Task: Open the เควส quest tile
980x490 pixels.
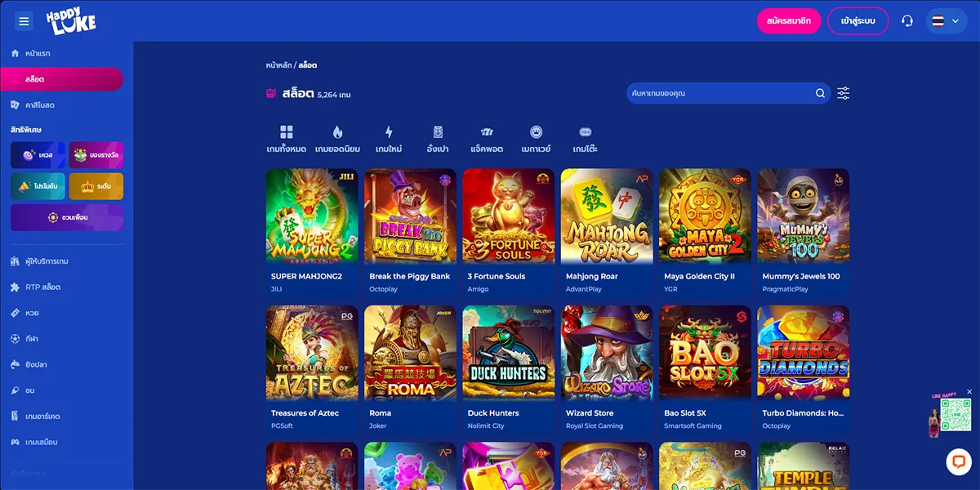Action: [38, 154]
